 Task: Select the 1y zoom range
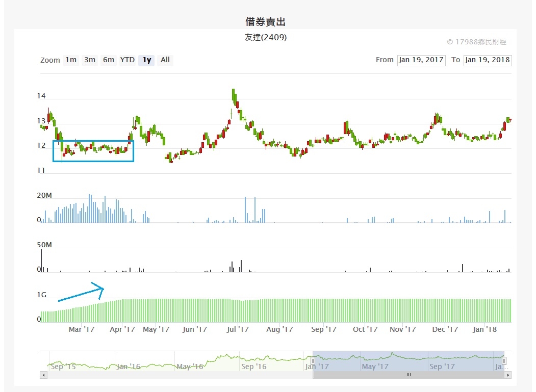coord(147,60)
